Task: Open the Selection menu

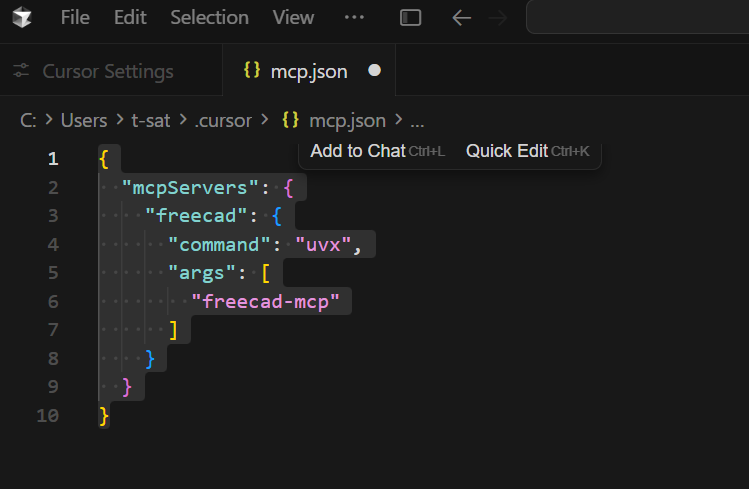Action: (x=209, y=18)
